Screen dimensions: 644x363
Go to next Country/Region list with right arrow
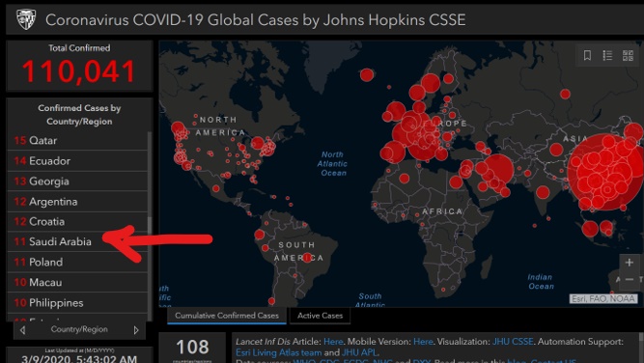(x=136, y=330)
